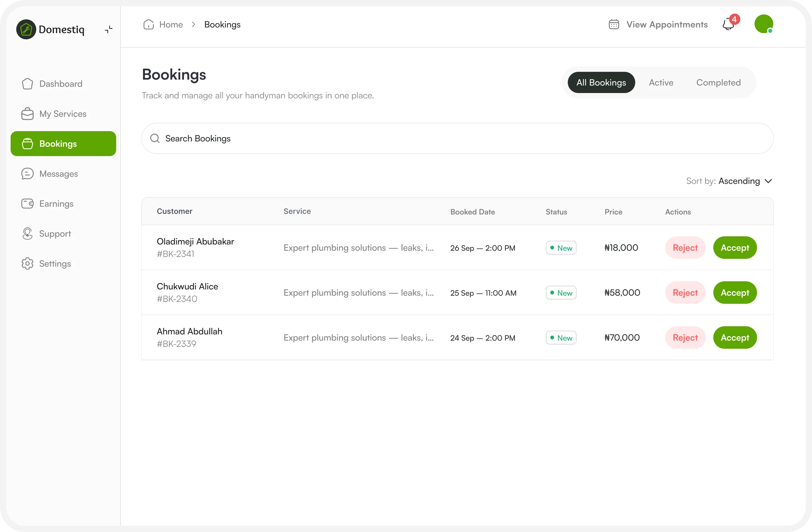Switch to the Completed bookings tab
Image resolution: width=812 pixels, height=532 pixels.
[x=718, y=82]
